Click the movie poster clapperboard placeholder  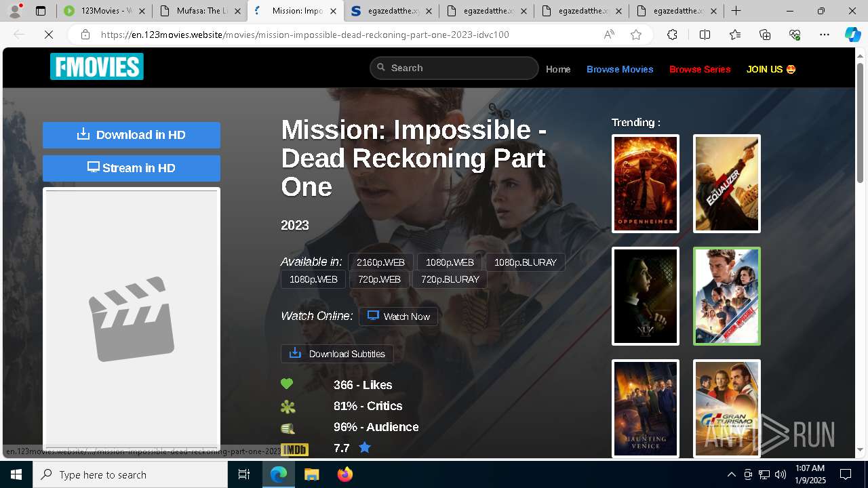(x=132, y=319)
